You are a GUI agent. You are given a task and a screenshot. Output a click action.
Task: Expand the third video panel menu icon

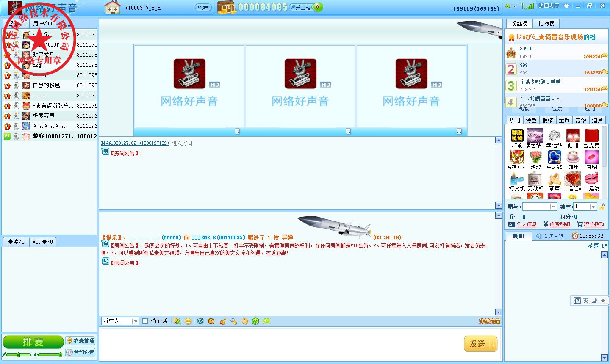[x=459, y=131]
